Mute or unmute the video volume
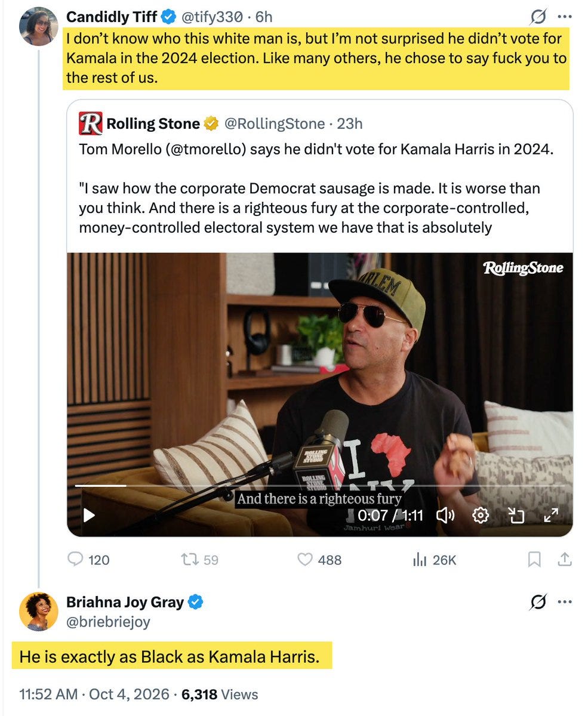 point(447,515)
